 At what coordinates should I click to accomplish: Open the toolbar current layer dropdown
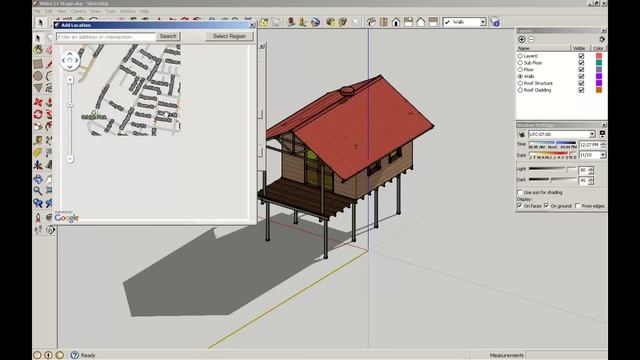coord(483,22)
